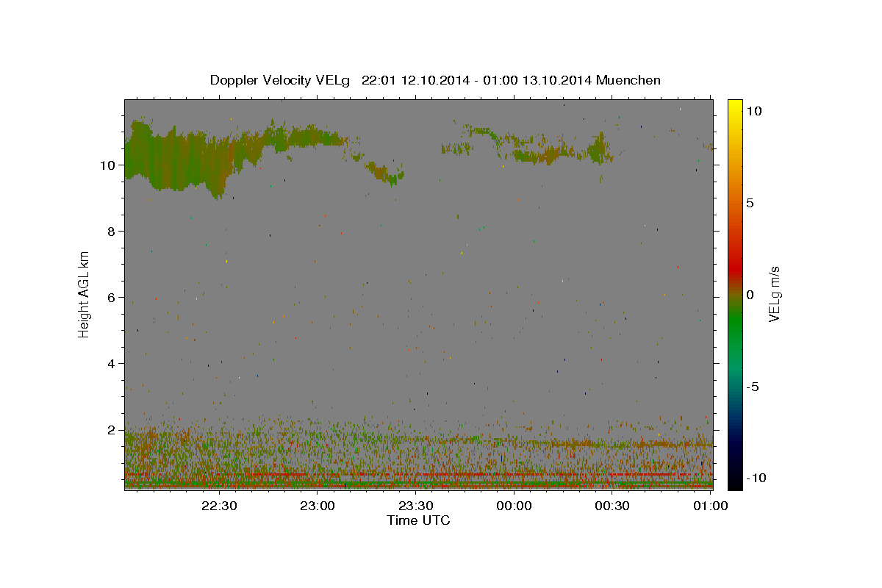882x588 pixels.
Task: Click the height tick label 10
Action: coord(110,165)
